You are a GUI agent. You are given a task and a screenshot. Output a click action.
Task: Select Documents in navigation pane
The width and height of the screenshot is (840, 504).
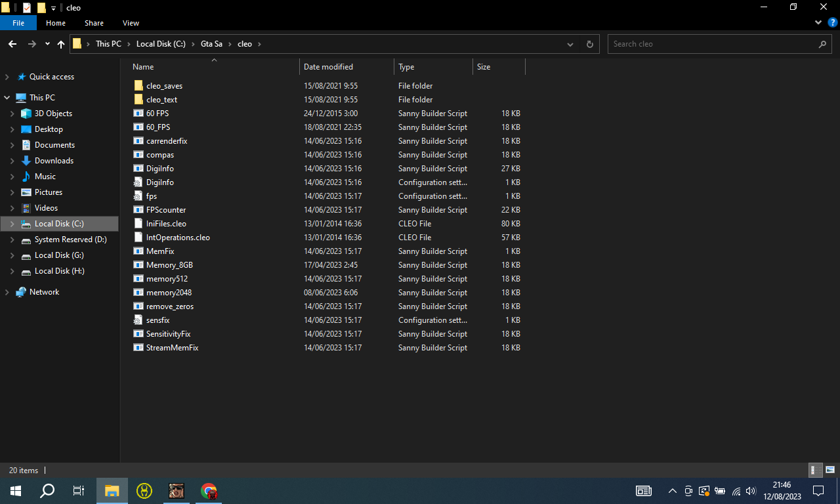tap(54, 145)
